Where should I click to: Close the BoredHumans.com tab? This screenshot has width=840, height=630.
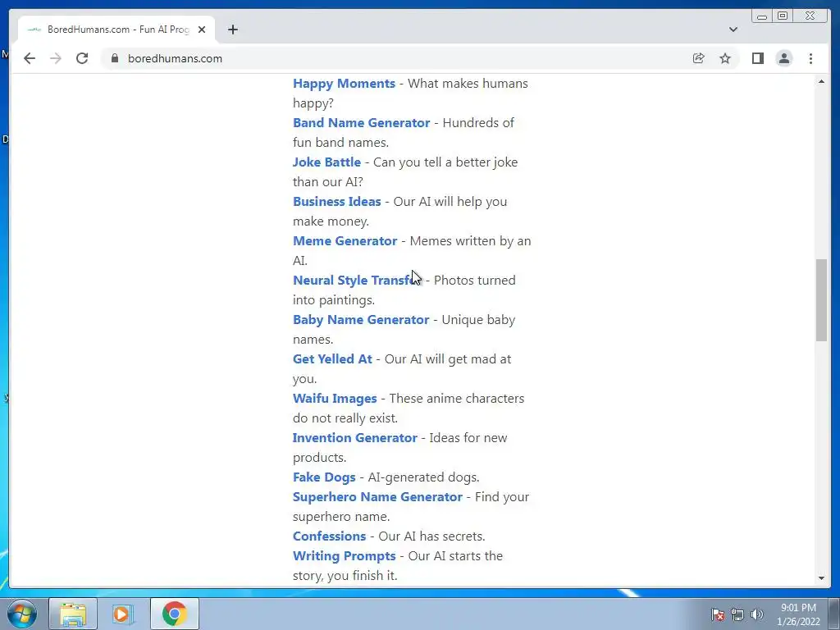(x=202, y=30)
